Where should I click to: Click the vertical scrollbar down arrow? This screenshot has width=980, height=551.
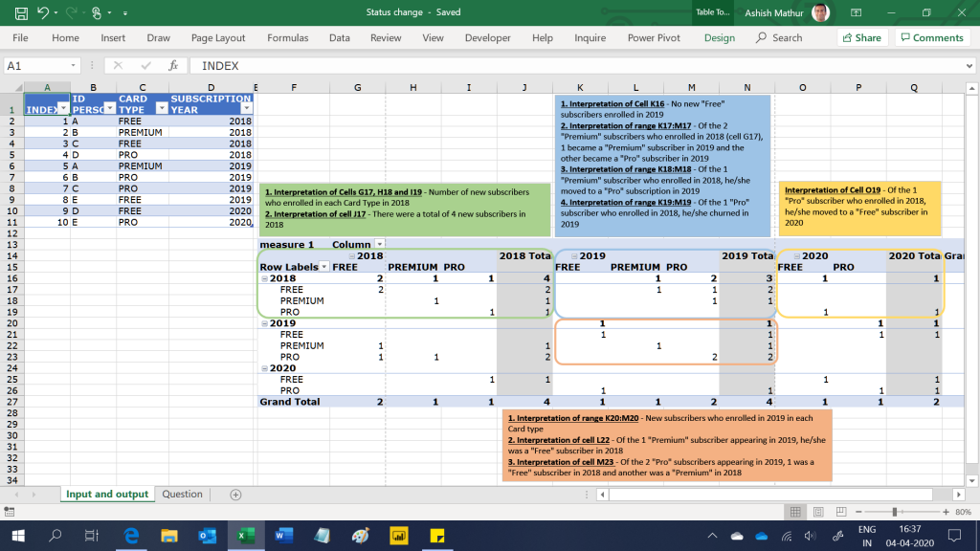click(x=972, y=480)
